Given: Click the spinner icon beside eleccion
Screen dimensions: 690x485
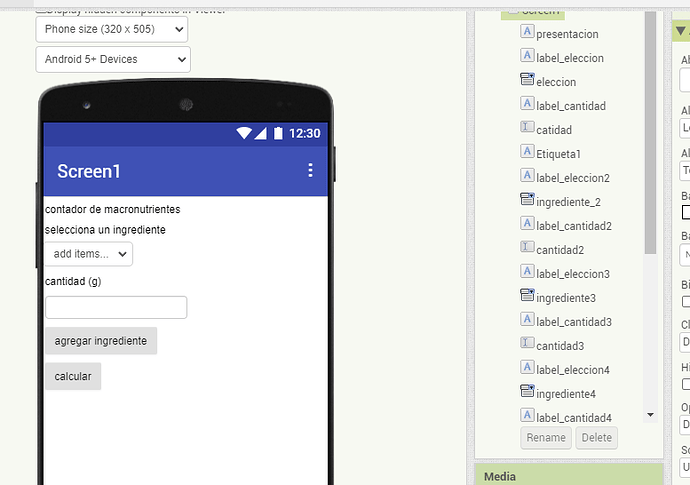Looking at the screenshot, I should click(527, 79).
